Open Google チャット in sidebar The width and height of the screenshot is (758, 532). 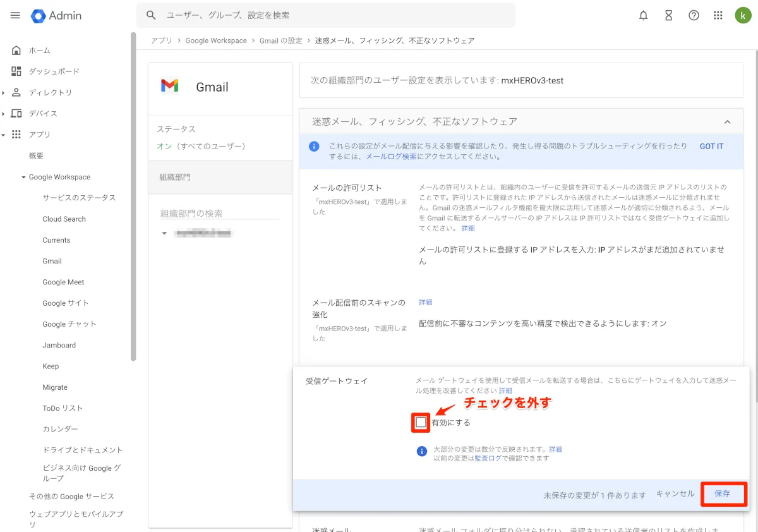[69, 324]
